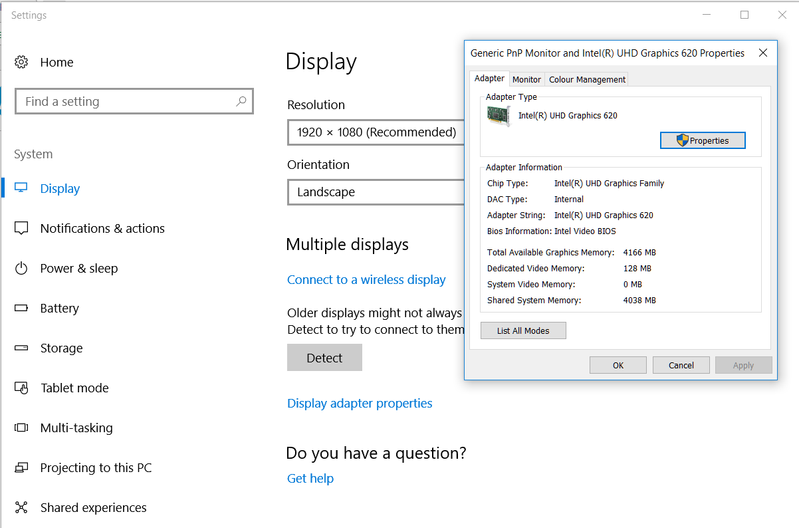Open Display settings in sidebar

click(60, 189)
